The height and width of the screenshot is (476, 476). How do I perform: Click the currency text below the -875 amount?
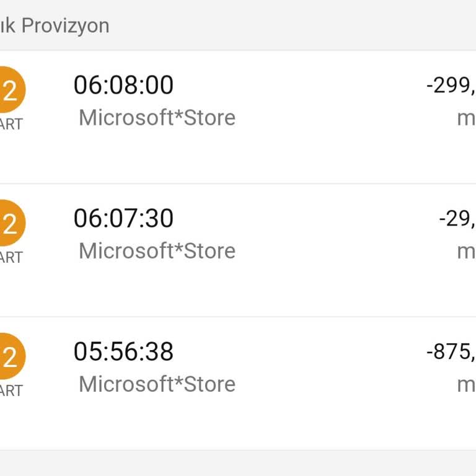[466, 384]
